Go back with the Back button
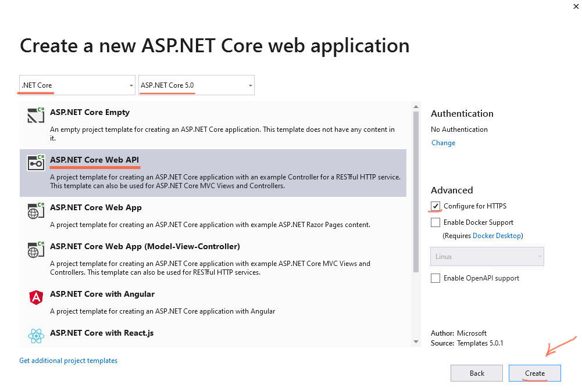Image resolution: width=582 pixels, height=392 pixels. click(x=477, y=373)
